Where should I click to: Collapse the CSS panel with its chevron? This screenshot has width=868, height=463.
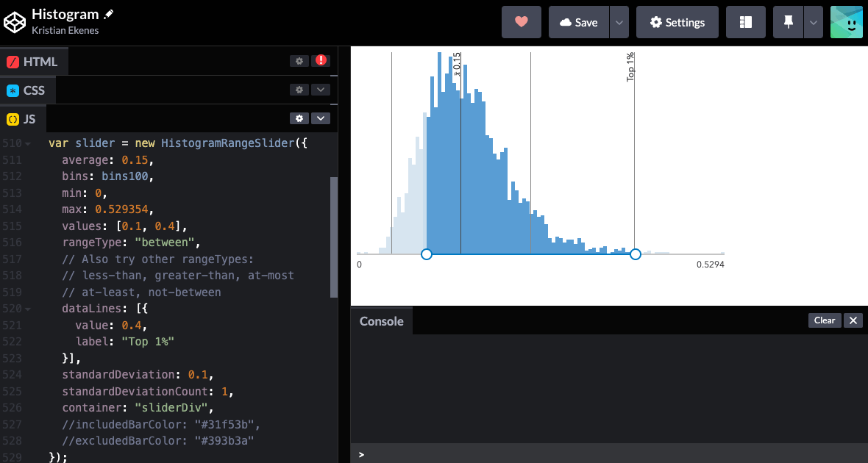coord(321,89)
